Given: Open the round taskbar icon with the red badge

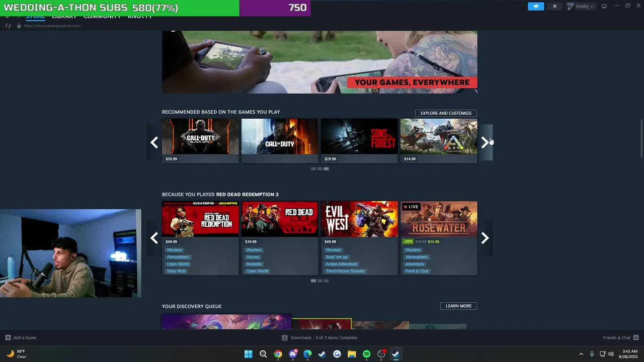Looking at the screenshot, I should click(381, 354).
